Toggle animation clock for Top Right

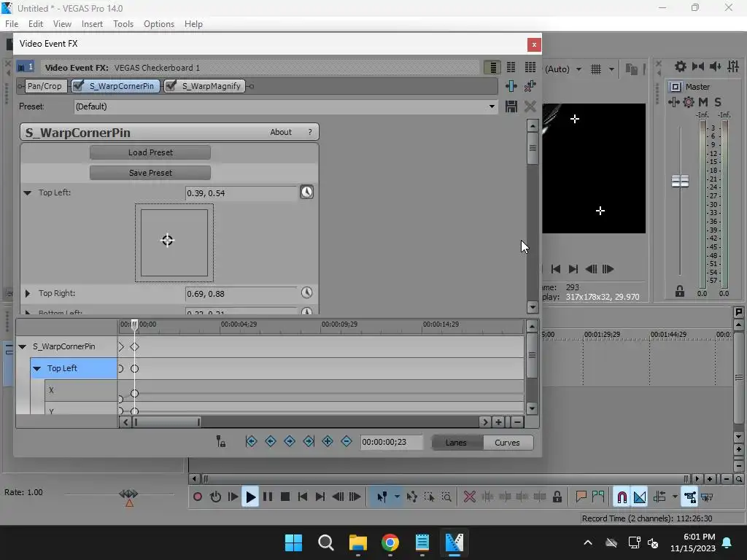click(307, 293)
